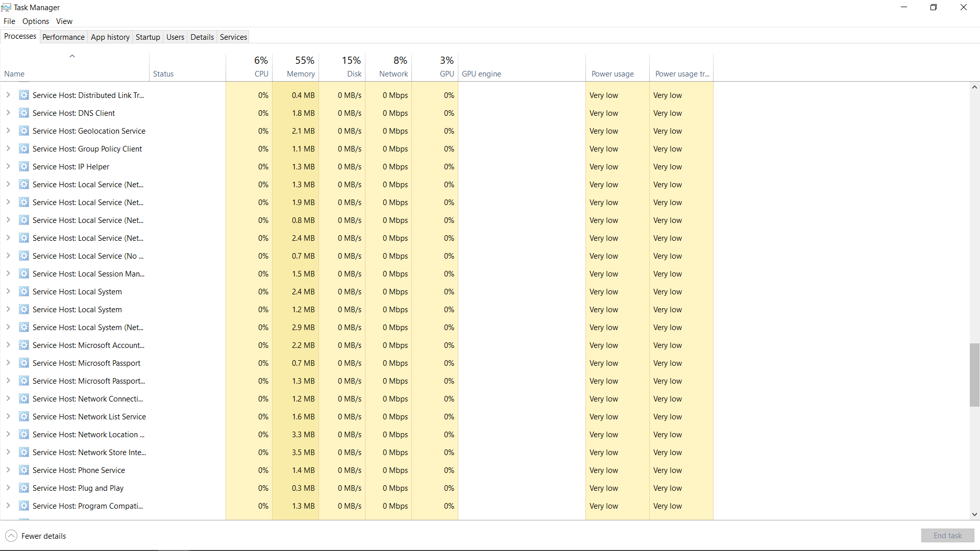Switch to the Performance tab

pos(63,37)
